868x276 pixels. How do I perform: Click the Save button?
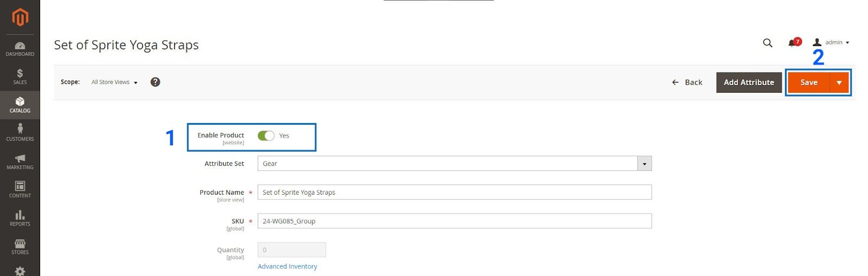pyautogui.click(x=809, y=82)
